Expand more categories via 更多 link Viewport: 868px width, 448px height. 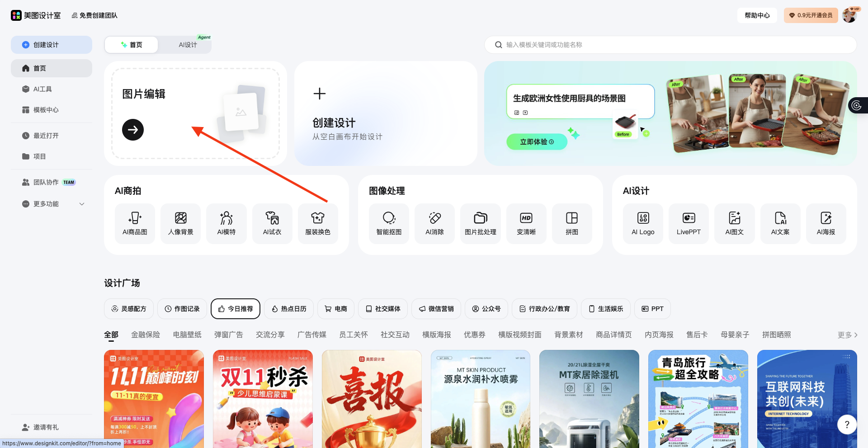tap(847, 335)
